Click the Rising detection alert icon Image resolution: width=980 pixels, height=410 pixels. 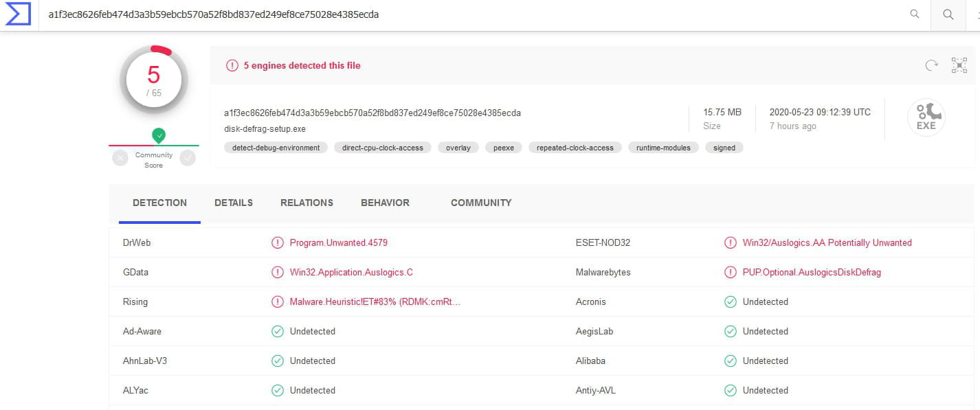(278, 301)
